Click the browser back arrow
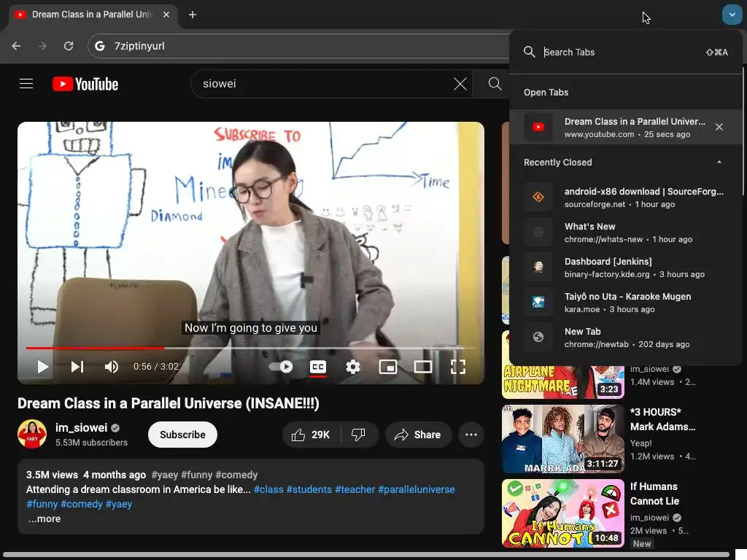Image resolution: width=747 pixels, height=560 pixels. coord(16,46)
